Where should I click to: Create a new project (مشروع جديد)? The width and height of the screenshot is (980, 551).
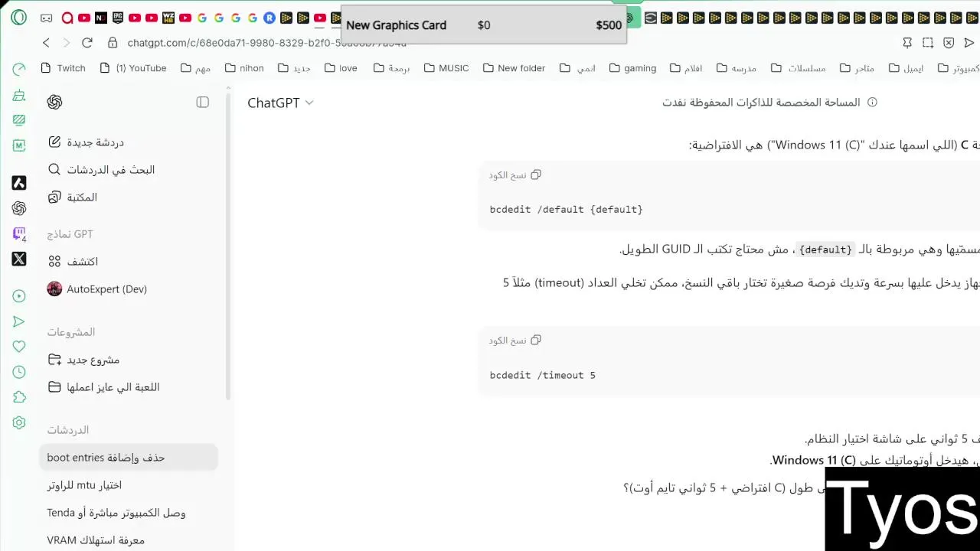coord(129,360)
